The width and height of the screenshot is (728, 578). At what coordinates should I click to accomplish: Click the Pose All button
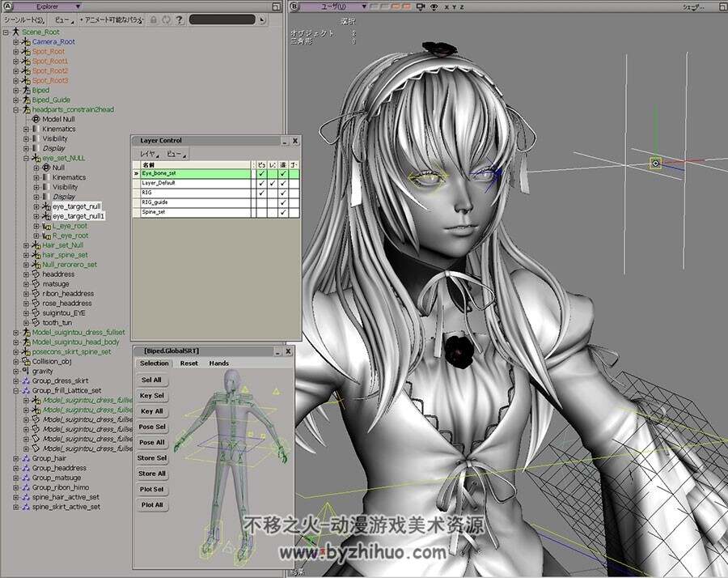pos(152,442)
